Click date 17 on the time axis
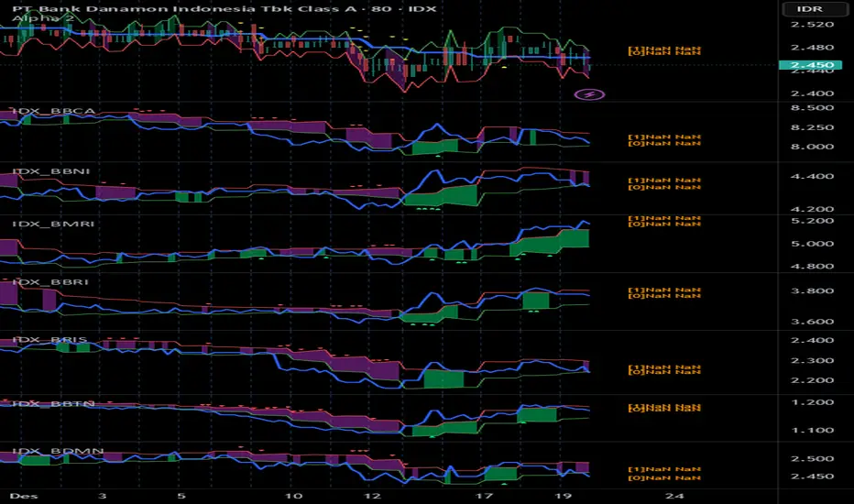Screen dimensions: 854x504 tap(484, 496)
